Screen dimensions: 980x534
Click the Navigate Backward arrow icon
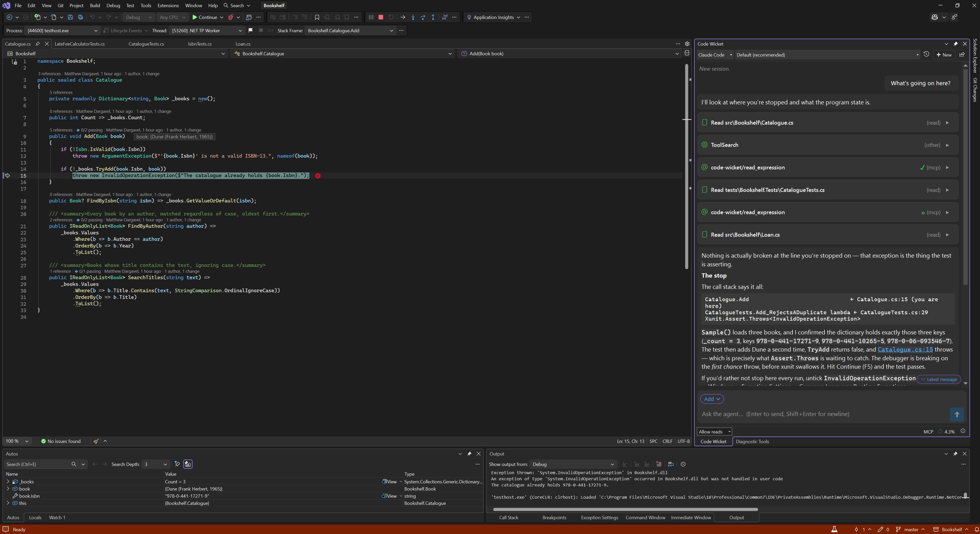tap(9, 17)
